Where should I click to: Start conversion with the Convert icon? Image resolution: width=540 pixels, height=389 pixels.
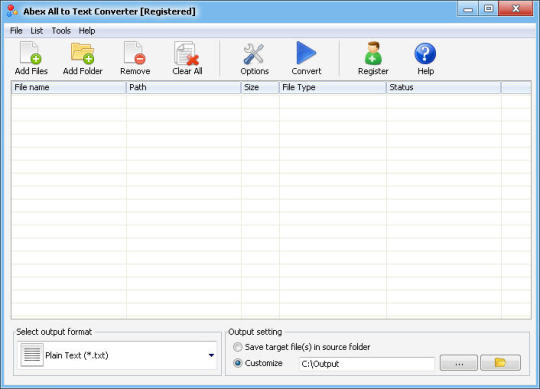(x=306, y=53)
